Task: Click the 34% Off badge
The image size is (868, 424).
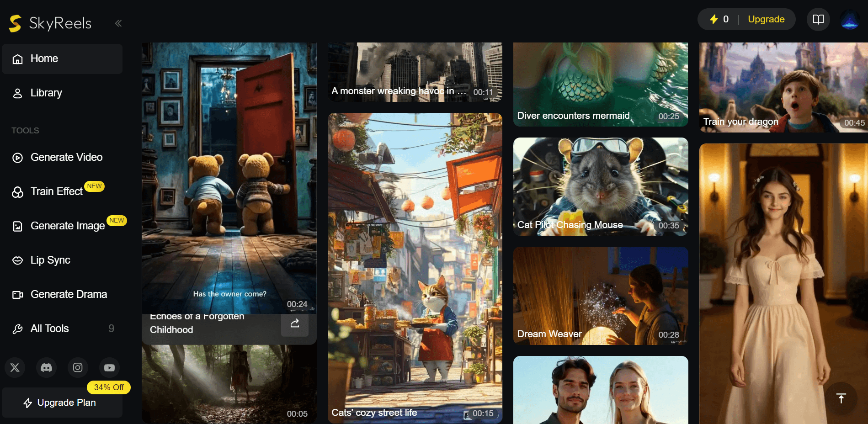Action: (109, 387)
